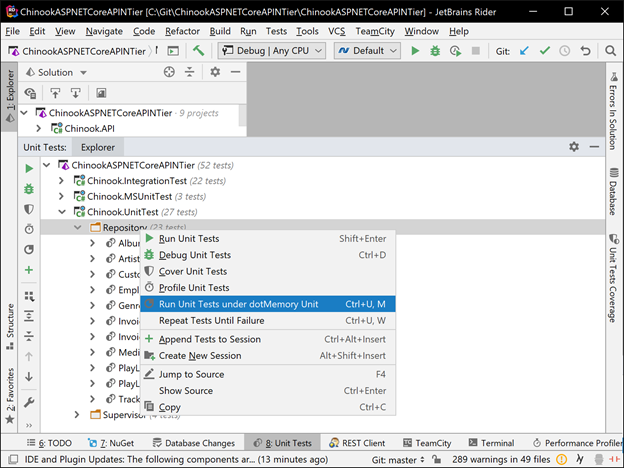Open the Default run configuration dropdown
The image size is (624, 468).
coord(360,50)
